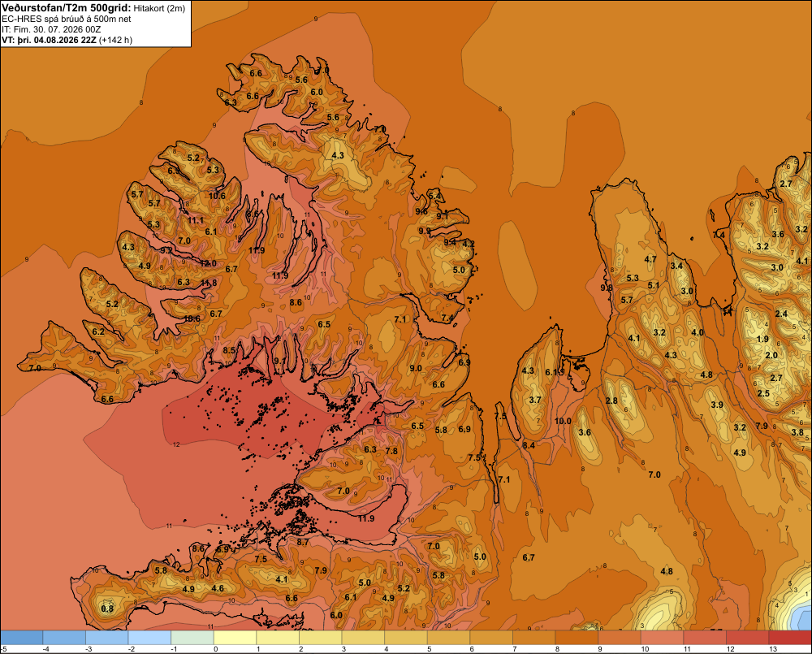Viewport: 812px width, 654px height.
Task: Click the '1.9' temperature value
Action: click(x=762, y=339)
